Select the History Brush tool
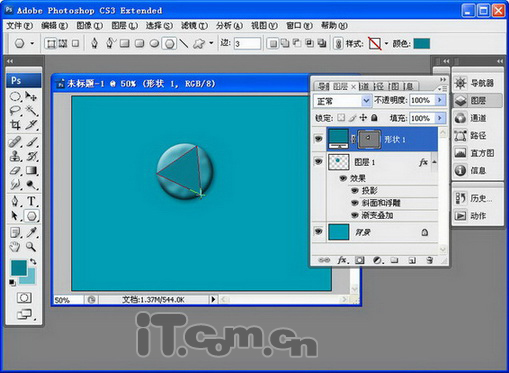Image resolution: width=509 pixels, height=373 pixels. pyautogui.click(x=31, y=156)
